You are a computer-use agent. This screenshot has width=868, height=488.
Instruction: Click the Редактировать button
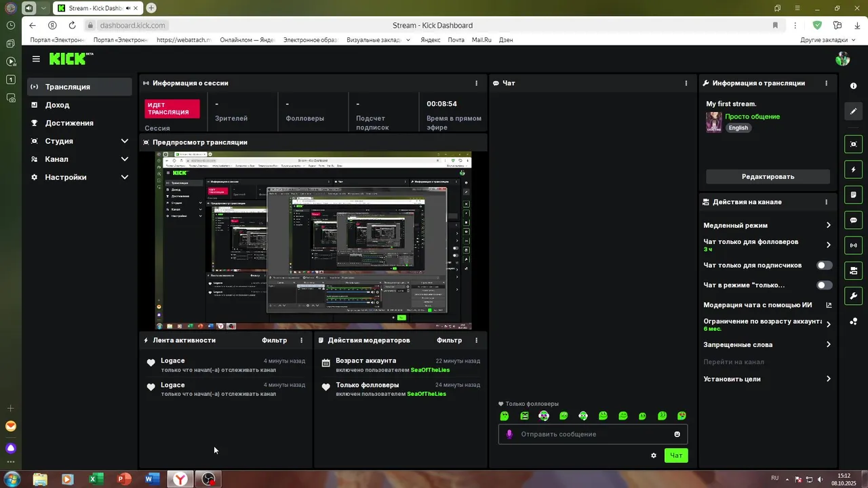[768, 176]
